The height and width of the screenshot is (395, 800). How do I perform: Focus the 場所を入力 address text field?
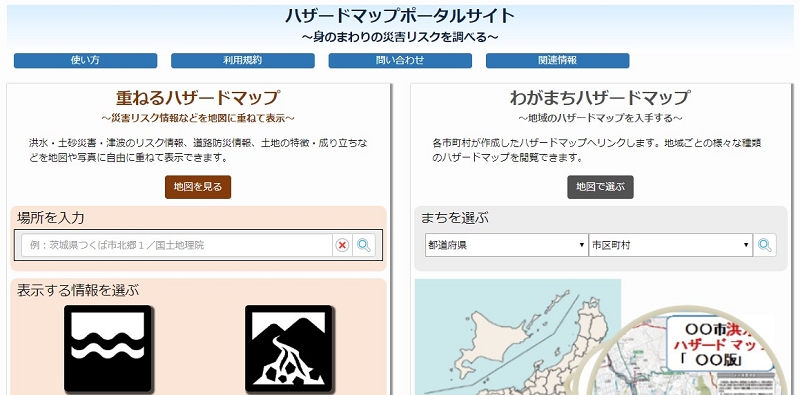point(177,245)
